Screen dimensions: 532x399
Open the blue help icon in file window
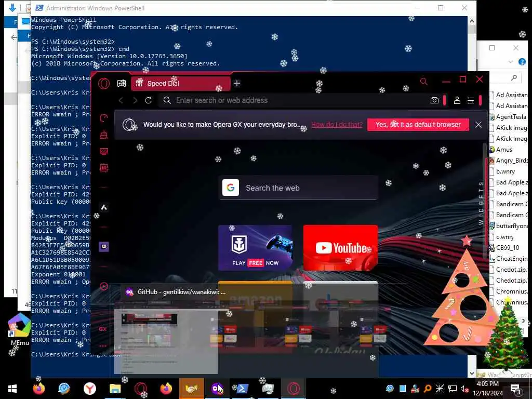[522, 62]
